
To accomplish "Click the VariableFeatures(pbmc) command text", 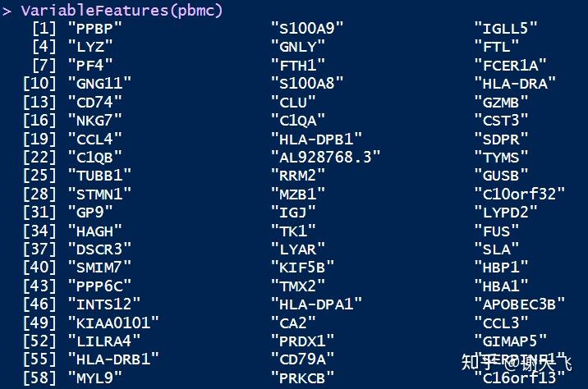I will (122, 11).
